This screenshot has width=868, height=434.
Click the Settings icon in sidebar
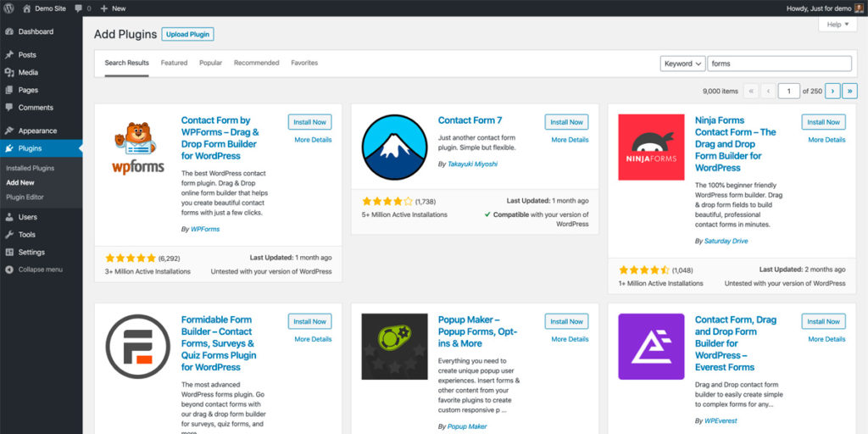point(8,252)
